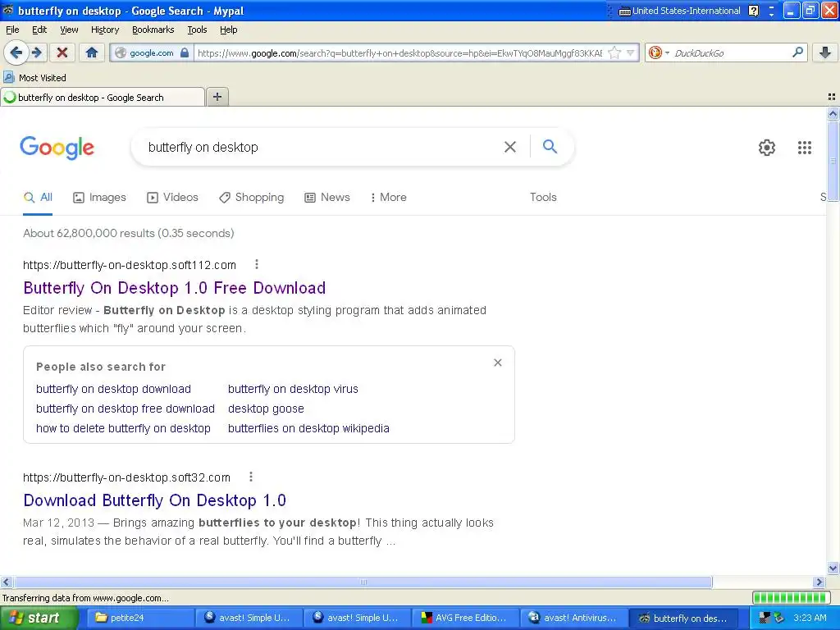Open Google Settings gear

(x=767, y=148)
